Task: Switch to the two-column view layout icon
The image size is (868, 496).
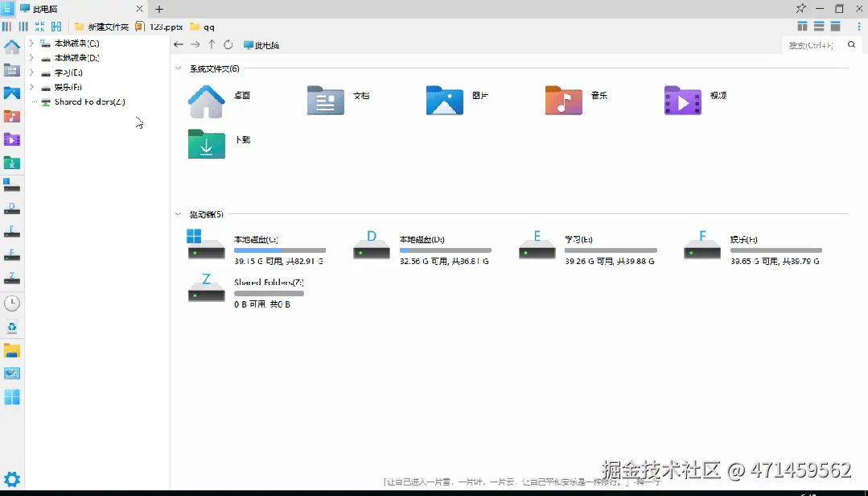Action: [x=802, y=27]
